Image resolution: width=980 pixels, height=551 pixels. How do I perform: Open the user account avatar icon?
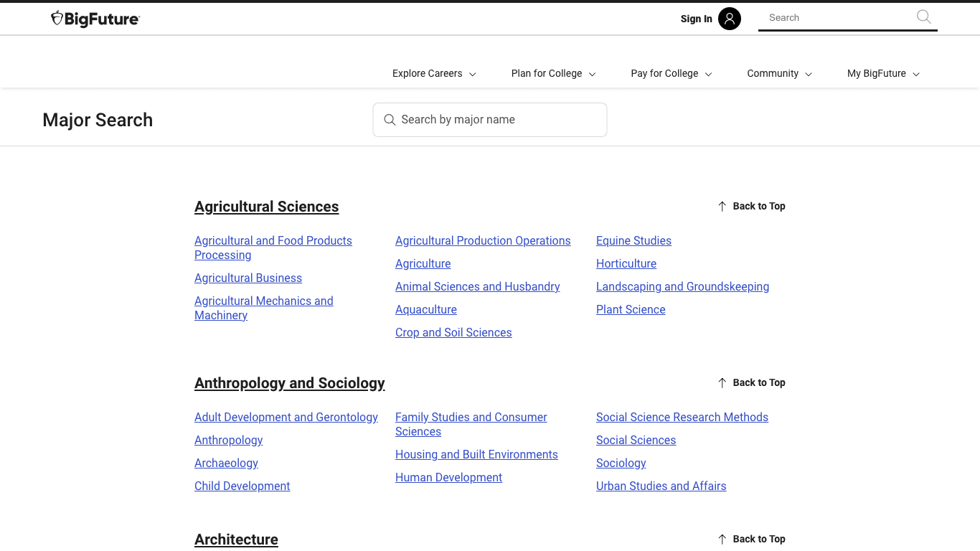point(730,19)
